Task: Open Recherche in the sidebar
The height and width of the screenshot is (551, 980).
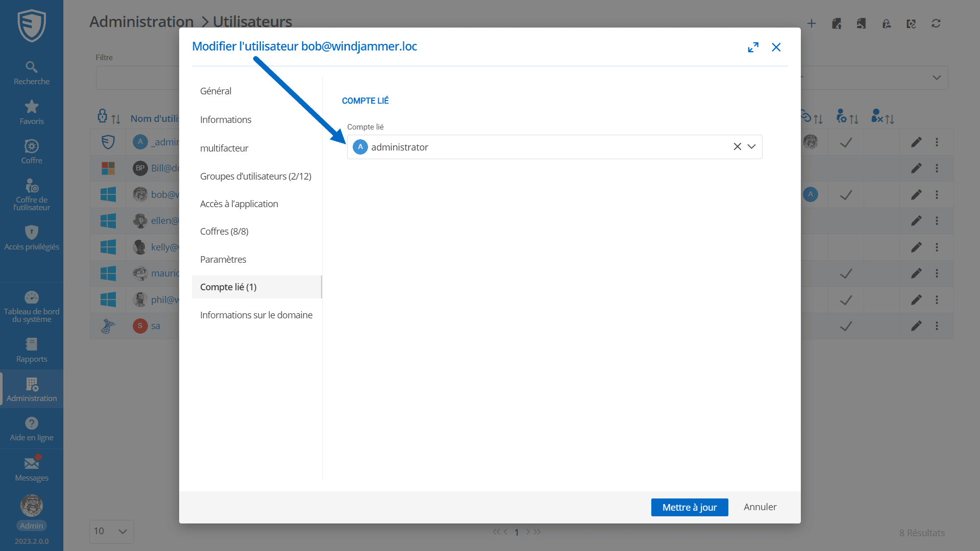Action: pyautogui.click(x=32, y=73)
